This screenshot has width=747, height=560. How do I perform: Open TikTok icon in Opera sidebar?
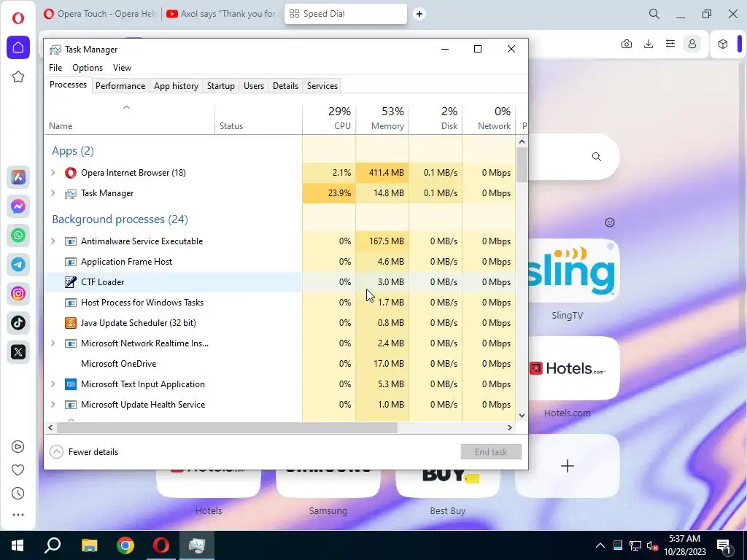pyautogui.click(x=18, y=323)
